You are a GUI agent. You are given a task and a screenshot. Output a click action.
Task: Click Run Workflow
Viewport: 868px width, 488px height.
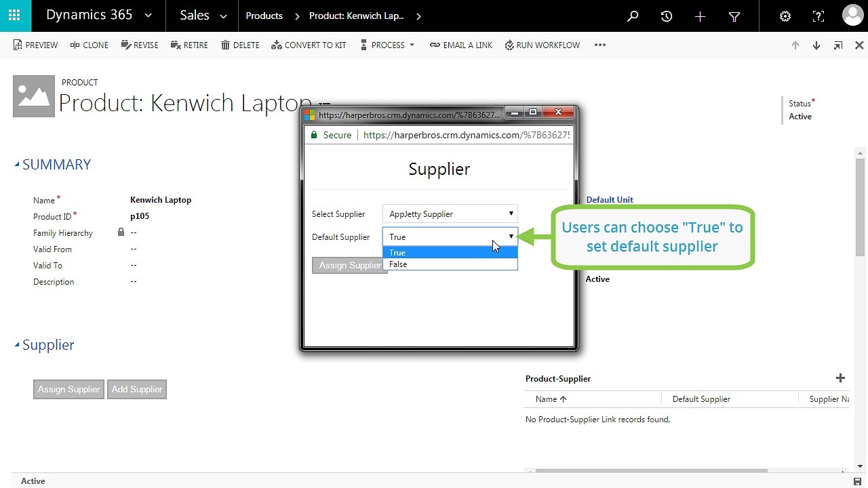click(542, 45)
